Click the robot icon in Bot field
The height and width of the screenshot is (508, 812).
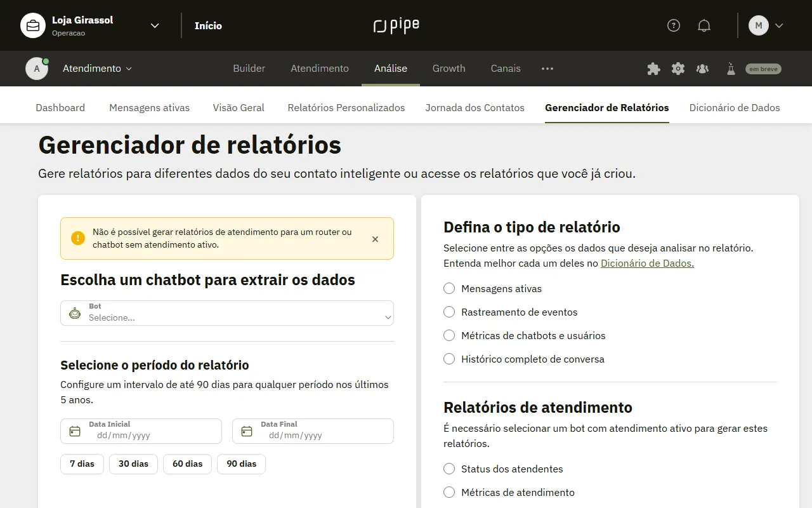point(75,313)
